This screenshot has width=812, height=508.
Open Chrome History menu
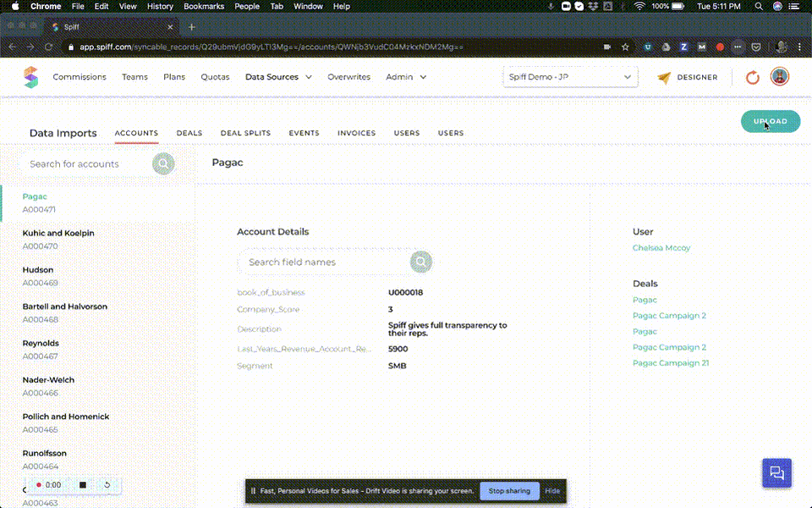160,6
